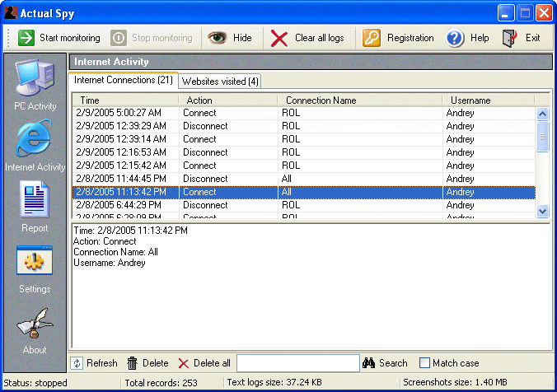Select the row 2/9/2005 12:15:42 AM
This screenshot has width=557, height=392.
[304, 166]
